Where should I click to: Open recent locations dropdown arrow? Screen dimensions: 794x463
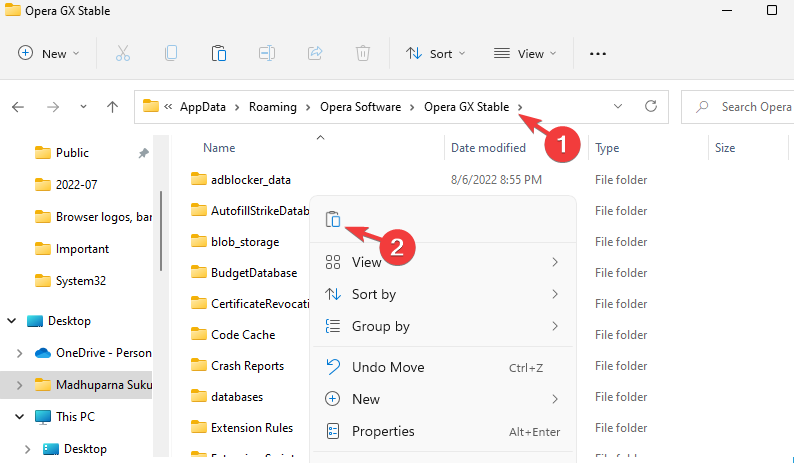(83, 107)
